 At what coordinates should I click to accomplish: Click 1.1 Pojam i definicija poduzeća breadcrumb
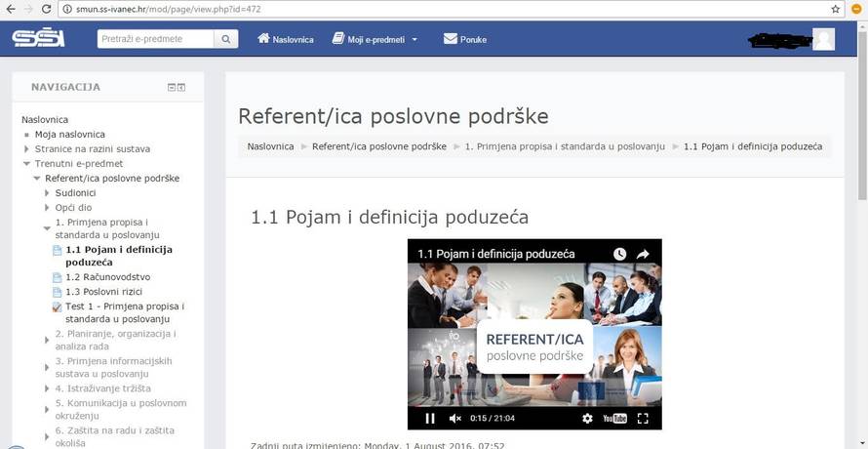click(x=753, y=146)
